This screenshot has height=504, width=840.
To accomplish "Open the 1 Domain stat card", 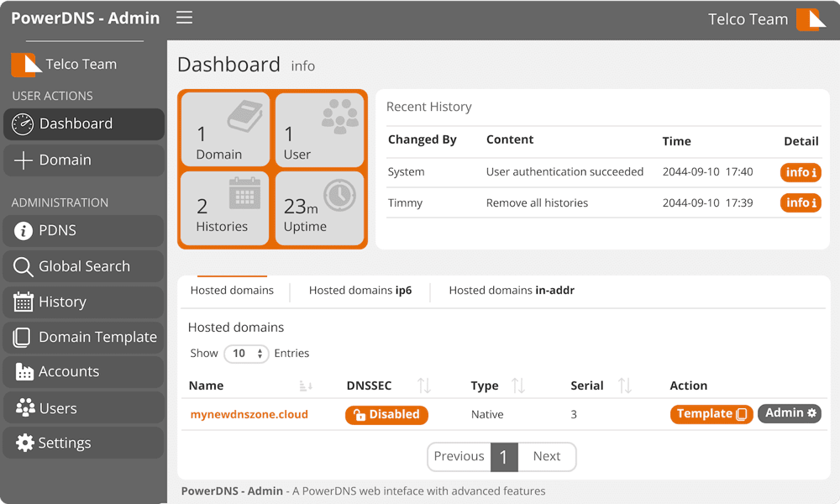I will point(225,129).
